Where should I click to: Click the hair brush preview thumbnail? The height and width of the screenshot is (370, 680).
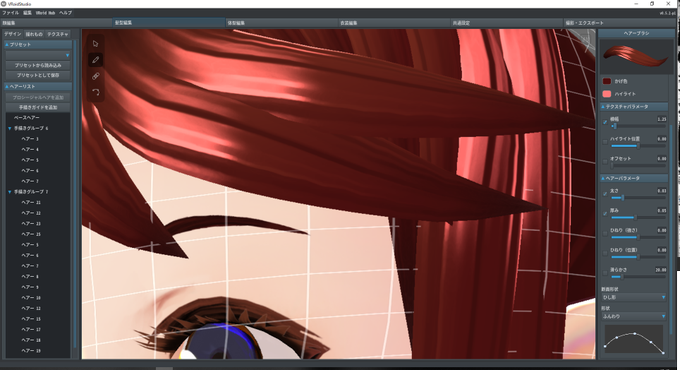[636, 56]
